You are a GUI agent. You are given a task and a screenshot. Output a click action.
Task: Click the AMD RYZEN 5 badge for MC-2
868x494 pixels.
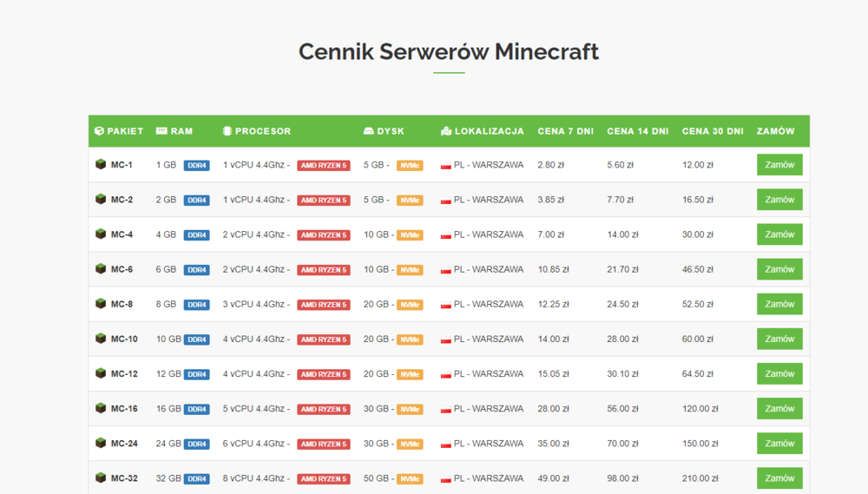324,201
